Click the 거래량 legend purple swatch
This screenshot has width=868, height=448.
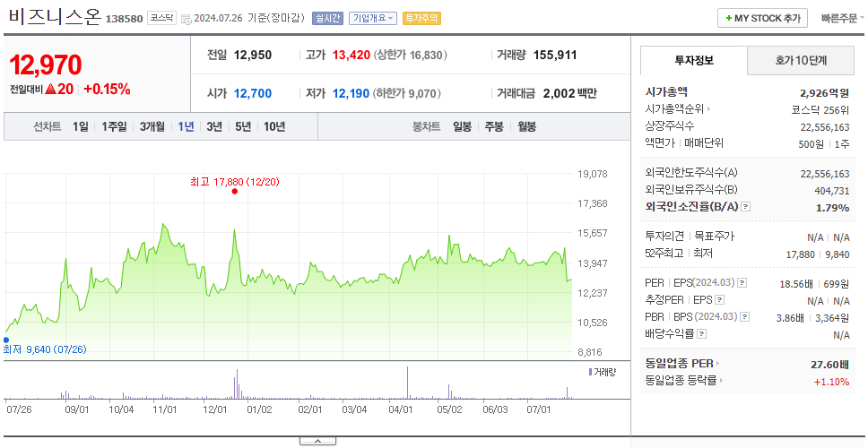pyautogui.click(x=590, y=372)
